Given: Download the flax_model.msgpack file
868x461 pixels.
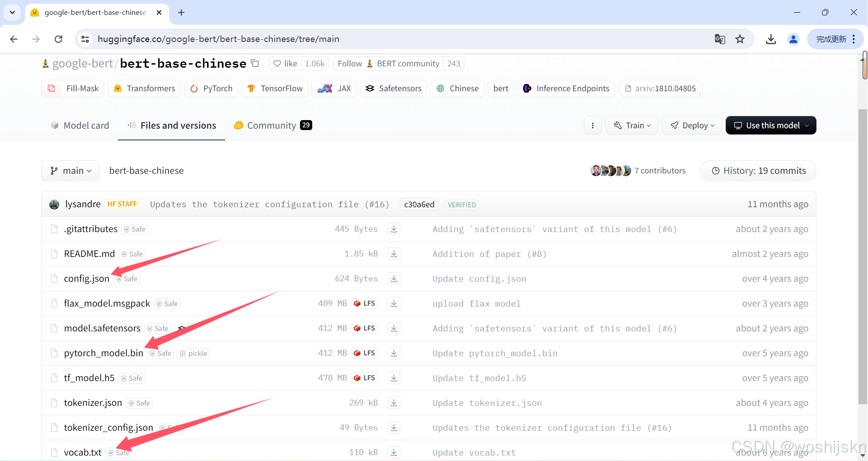Looking at the screenshot, I should [394, 303].
